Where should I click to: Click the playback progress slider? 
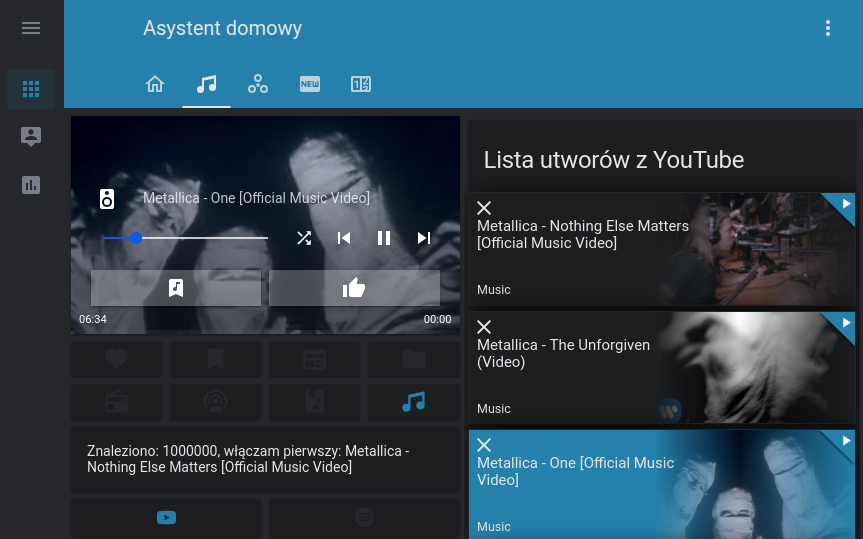pyautogui.click(x=185, y=238)
